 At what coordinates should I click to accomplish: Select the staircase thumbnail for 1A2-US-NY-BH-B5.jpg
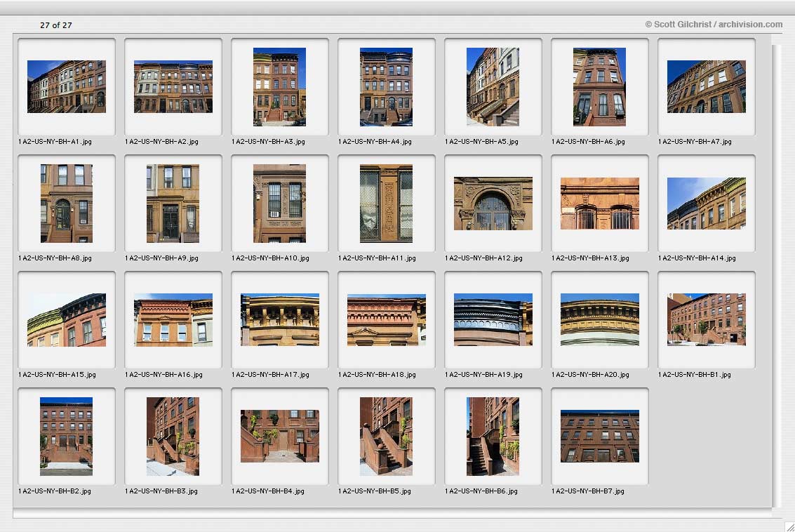(x=387, y=437)
